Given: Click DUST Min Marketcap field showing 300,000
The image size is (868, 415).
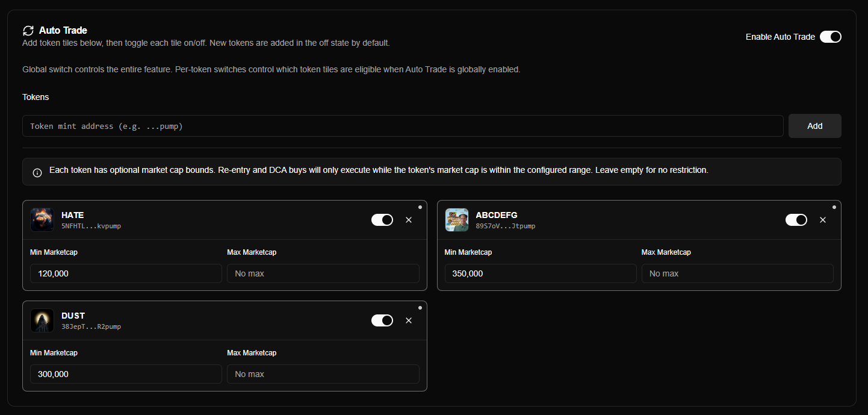Looking at the screenshot, I should pos(126,374).
